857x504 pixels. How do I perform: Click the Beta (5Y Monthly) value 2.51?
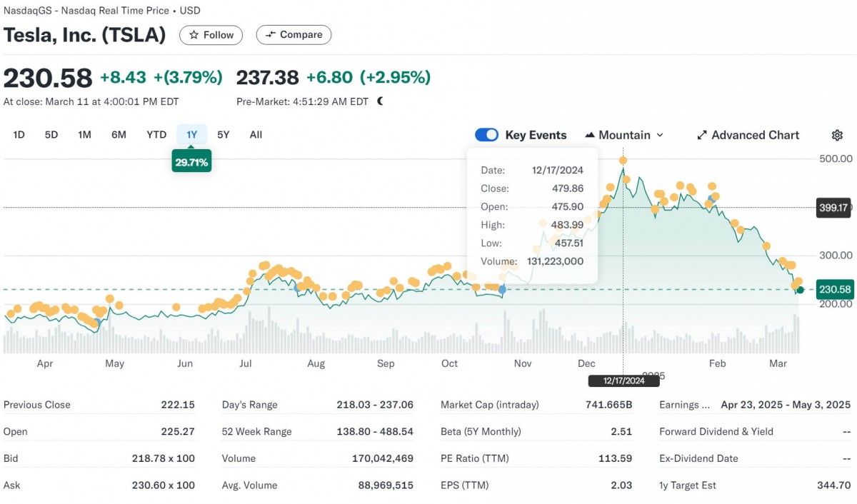621,432
